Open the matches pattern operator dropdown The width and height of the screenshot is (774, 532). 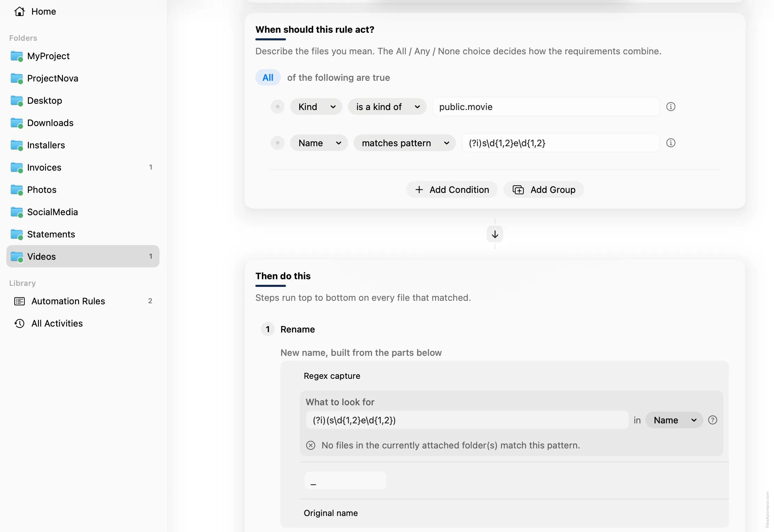[x=405, y=143]
